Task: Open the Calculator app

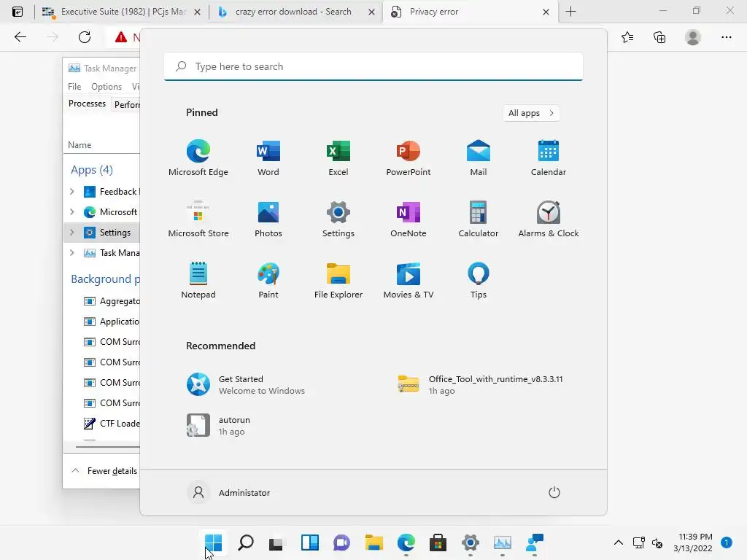Action: (479, 219)
